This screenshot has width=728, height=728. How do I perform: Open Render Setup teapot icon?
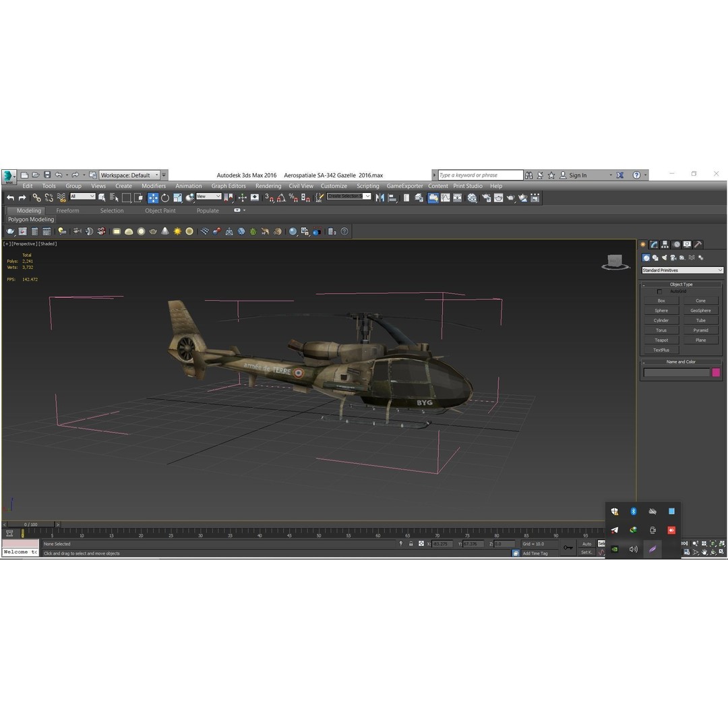tap(486, 198)
